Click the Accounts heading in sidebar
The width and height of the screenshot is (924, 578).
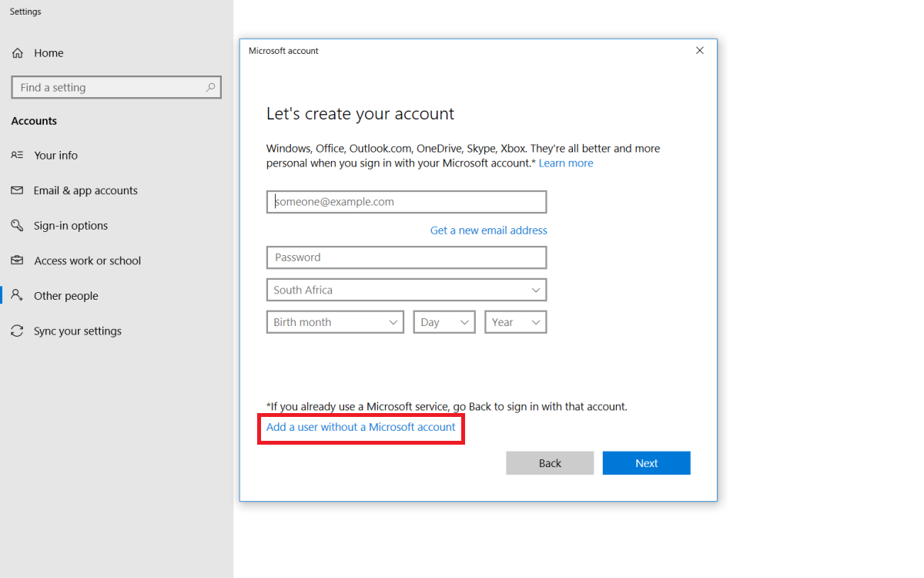tap(34, 121)
